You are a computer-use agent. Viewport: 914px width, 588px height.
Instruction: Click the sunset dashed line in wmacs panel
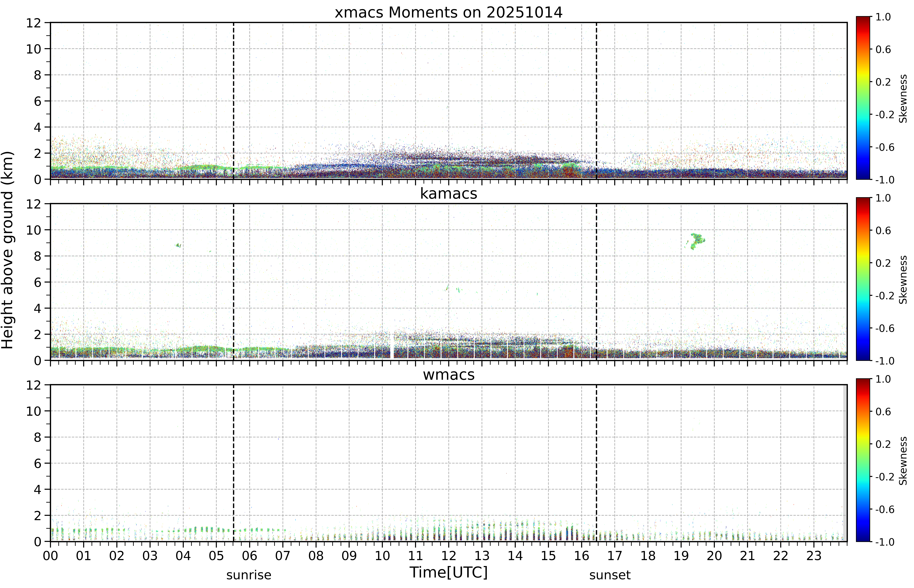(x=596, y=463)
